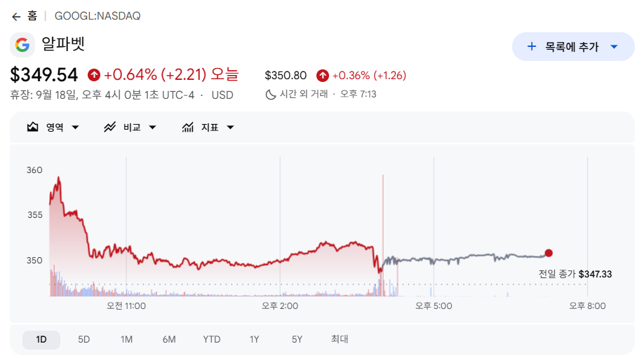The width and height of the screenshot is (644, 358).
Task: Click the Google G logo icon
Action: click(22, 45)
